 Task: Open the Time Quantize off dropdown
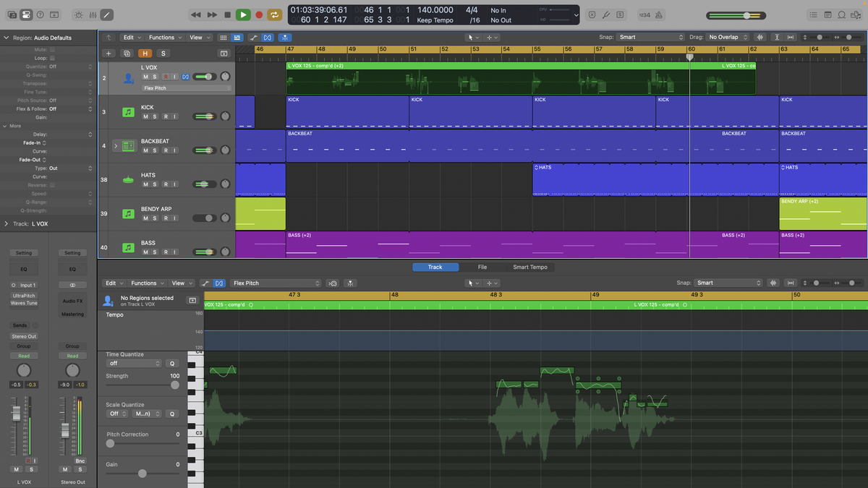[x=134, y=364]
